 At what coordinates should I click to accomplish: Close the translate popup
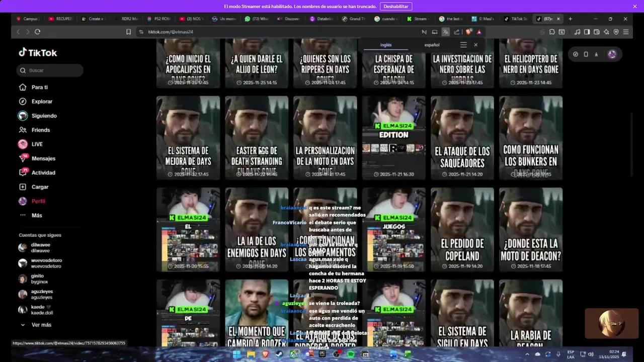(x=475, y=45)
